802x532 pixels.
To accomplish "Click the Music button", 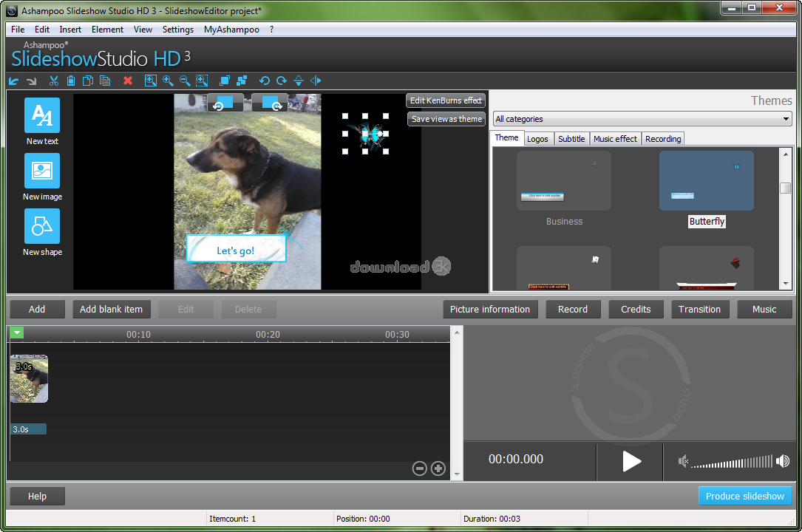I will pos(764,309).
